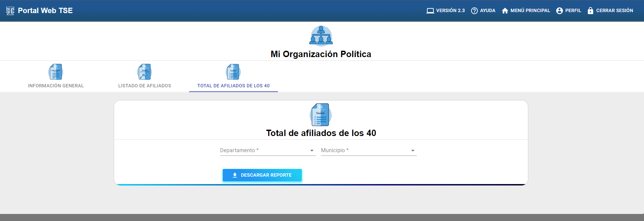Image resolution: width=644 pixels, height=221 pixels.
Task: Click the Información General document icon
Action: pos(56,72)
